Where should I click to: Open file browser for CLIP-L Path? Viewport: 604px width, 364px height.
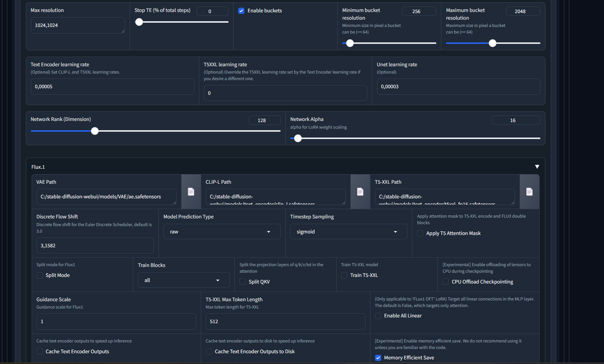point(360,191)
